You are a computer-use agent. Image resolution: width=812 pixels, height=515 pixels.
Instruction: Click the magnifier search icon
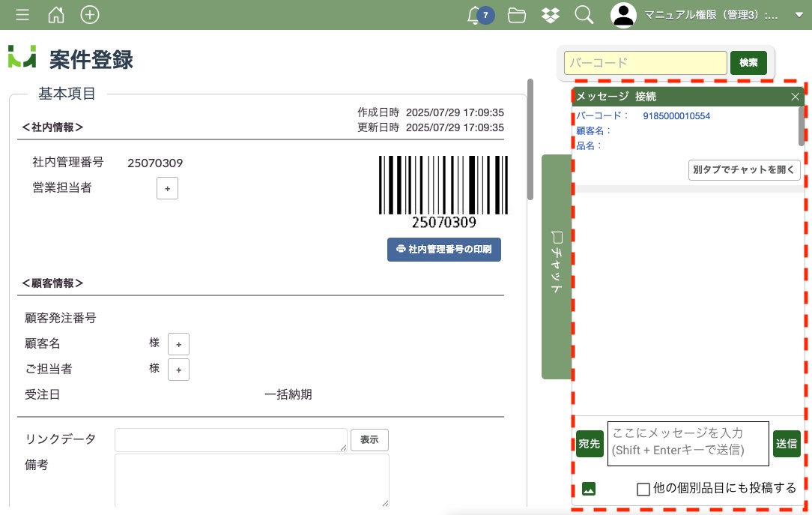click(x=584, y=15)
